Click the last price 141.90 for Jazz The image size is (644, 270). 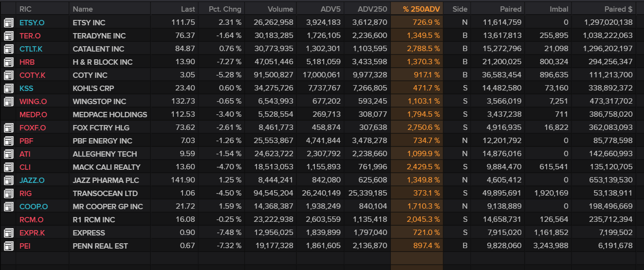(x=184, y=180)
